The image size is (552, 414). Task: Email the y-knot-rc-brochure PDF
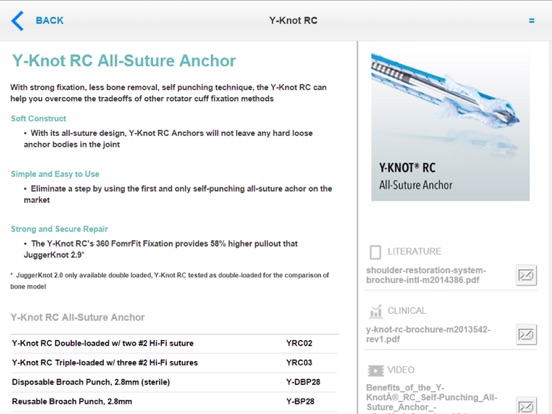click(x=526, y=334)
